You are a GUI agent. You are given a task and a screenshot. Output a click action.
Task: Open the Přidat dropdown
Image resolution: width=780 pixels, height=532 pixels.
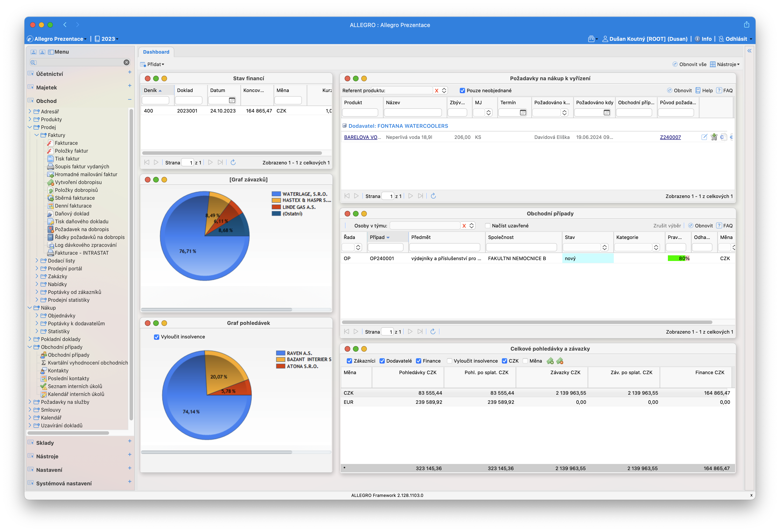coord(152,64)
